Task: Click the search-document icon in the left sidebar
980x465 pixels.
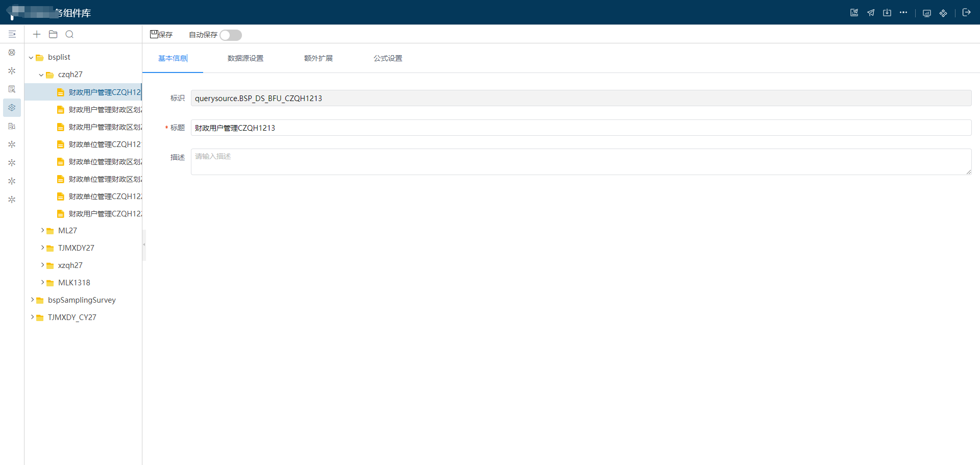Action: pyautogui.click(x=12, y=89)
